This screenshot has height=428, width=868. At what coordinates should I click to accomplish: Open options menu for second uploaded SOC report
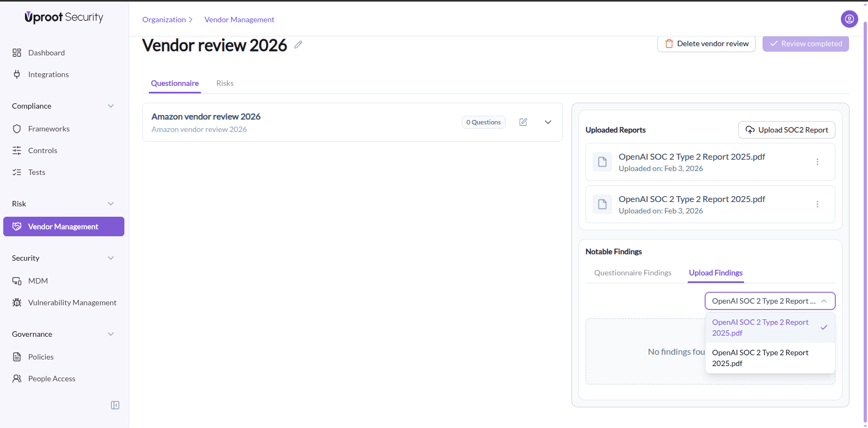tap(817, 204)
